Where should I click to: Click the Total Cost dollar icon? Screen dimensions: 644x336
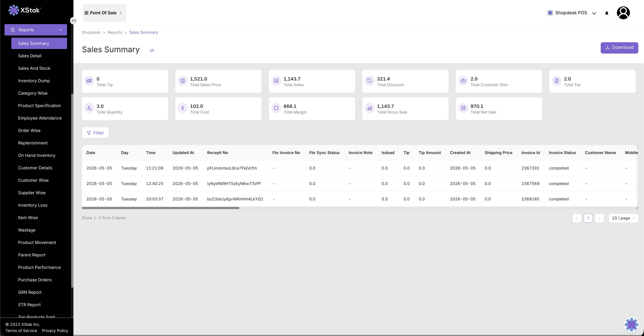point(182,108)
